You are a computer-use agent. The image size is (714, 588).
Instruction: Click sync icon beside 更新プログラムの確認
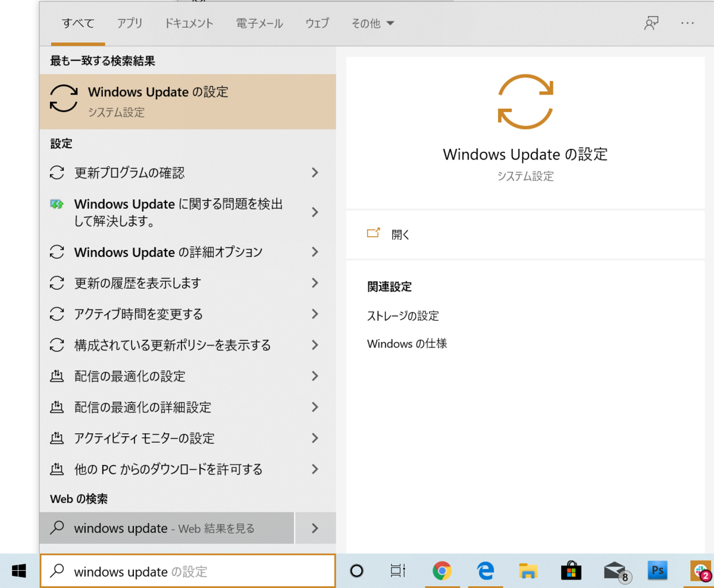(57, 173)
